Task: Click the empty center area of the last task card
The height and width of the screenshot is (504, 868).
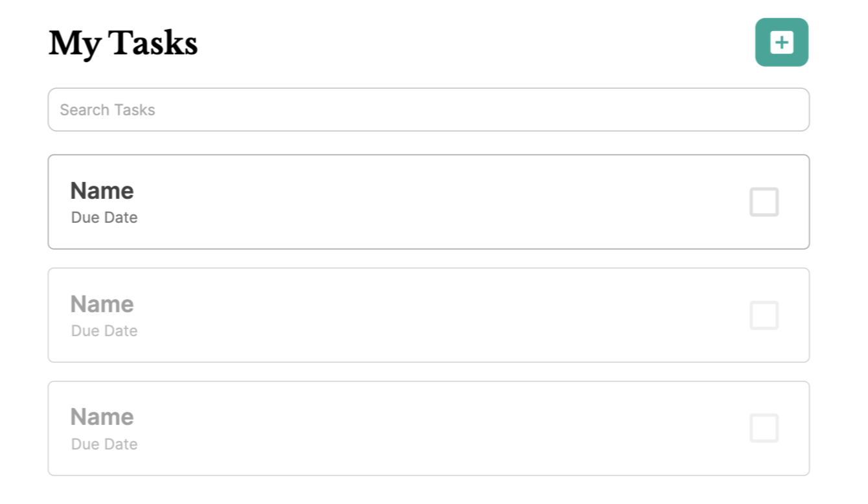Action: [428, 428]
